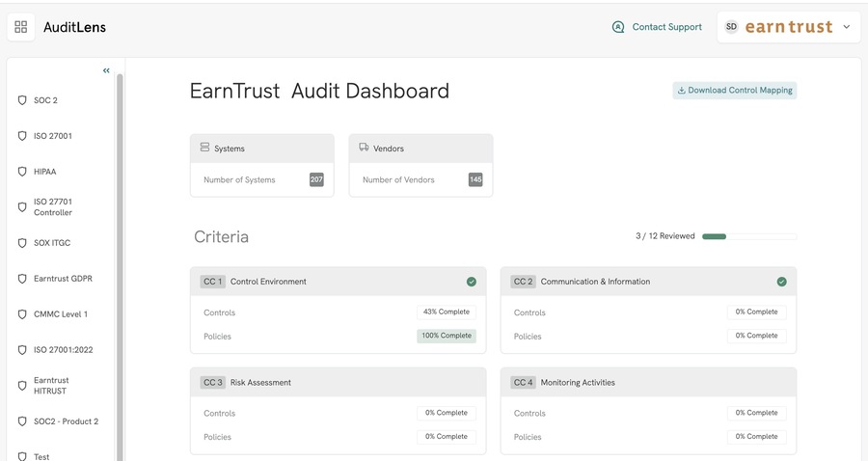Click the Download Control Mapping button
The image size is (868, 461).
tap(735, 91)
